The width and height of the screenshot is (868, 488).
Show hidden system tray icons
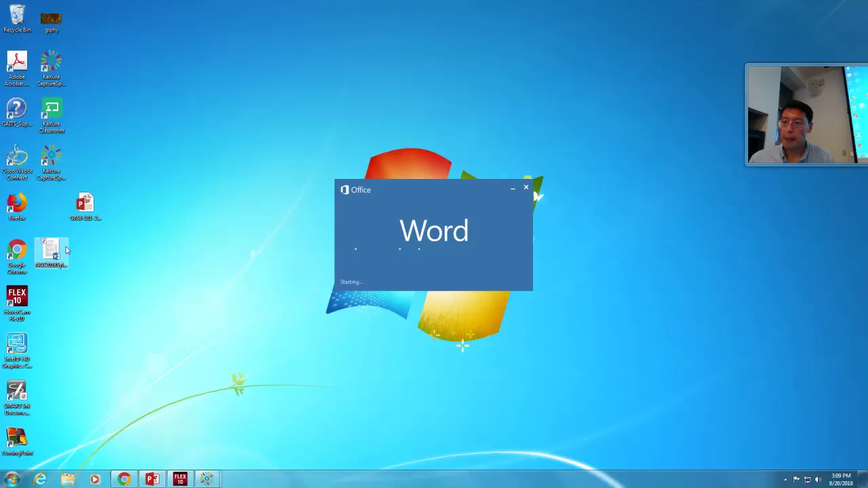click(x=785, y=480)
